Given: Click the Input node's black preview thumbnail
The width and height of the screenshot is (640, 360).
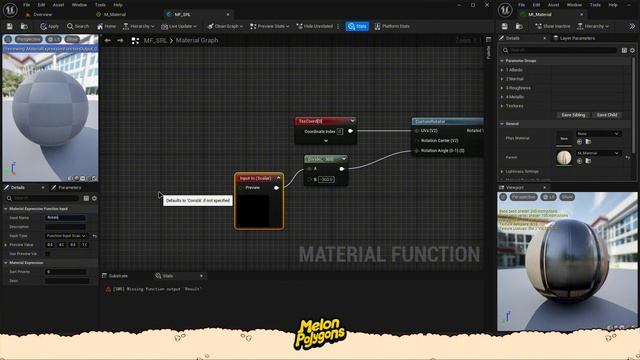Looking at the screenshot, I should pos(253,211).
